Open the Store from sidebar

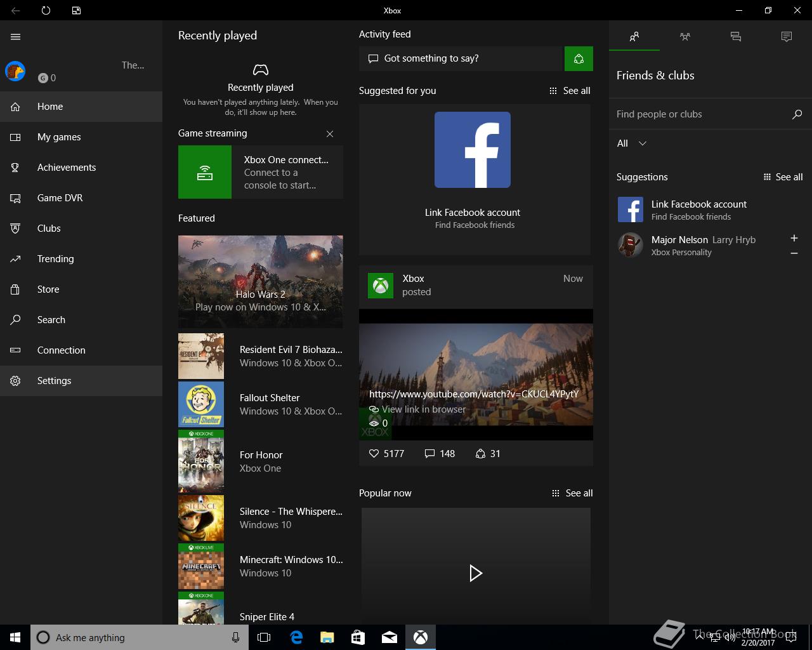pyautogui.click(x=81, y=289)
